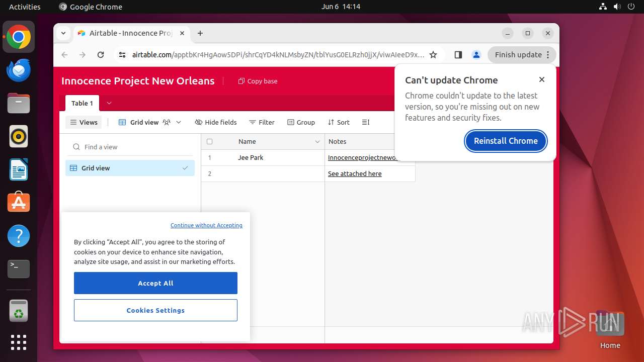Click Innocence Project New Orleans title
644x362 pixels.
(x=138, y=81)
